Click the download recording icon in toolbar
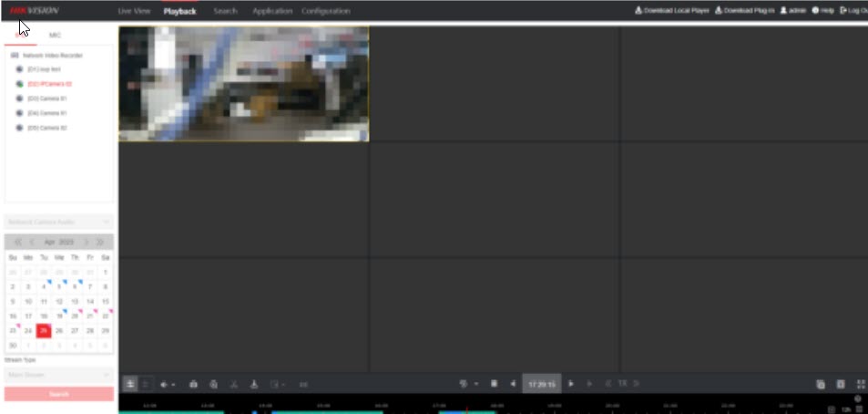The image size is (868, 414). click(x=255, y=385)
